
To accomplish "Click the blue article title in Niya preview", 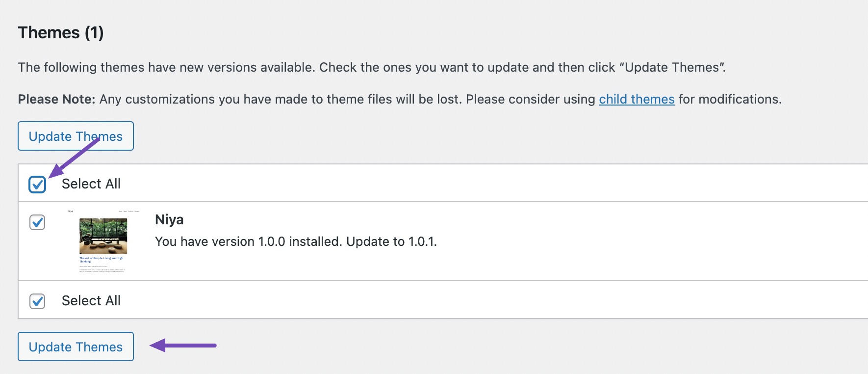I will click(101, 260).
